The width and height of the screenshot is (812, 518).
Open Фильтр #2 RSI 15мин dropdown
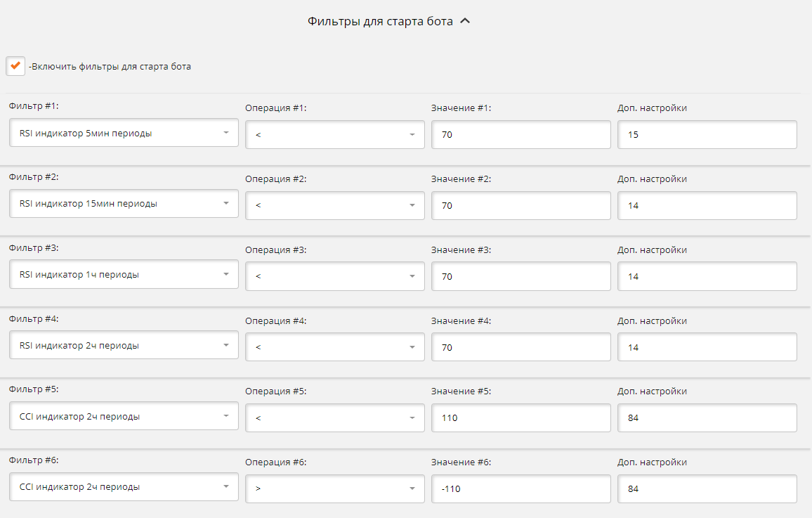point(124,204)
